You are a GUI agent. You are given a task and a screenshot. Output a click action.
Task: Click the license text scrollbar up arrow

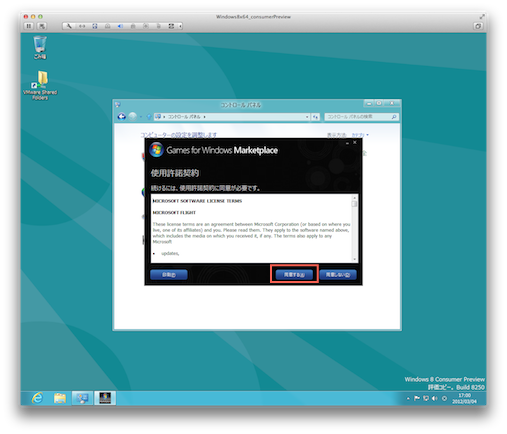tap(354, 198)
